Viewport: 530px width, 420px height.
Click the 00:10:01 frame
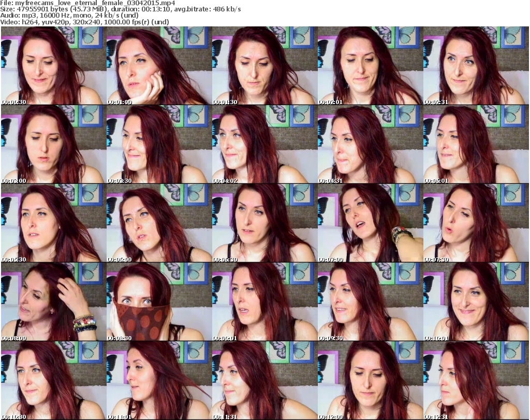pos(476,302)
